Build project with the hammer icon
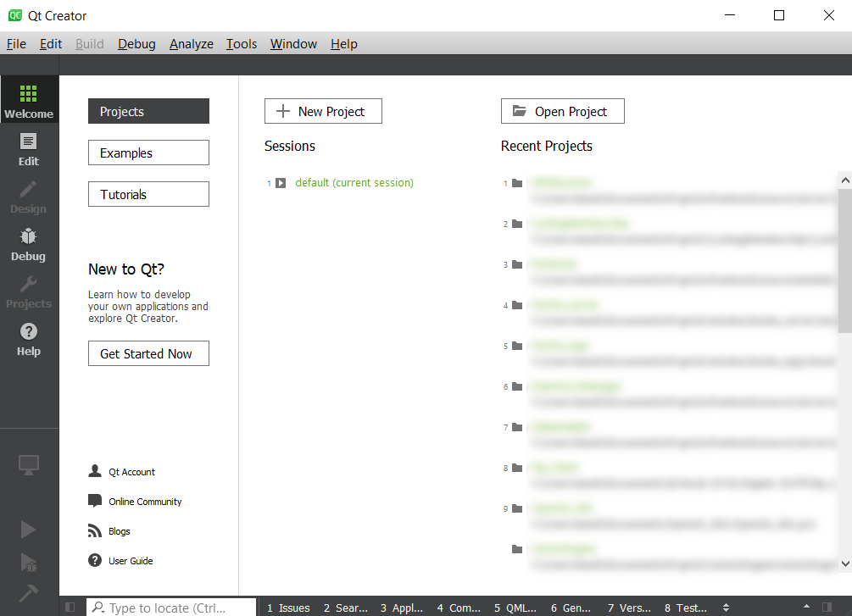The image size is (852, 616). click(28, 592)
